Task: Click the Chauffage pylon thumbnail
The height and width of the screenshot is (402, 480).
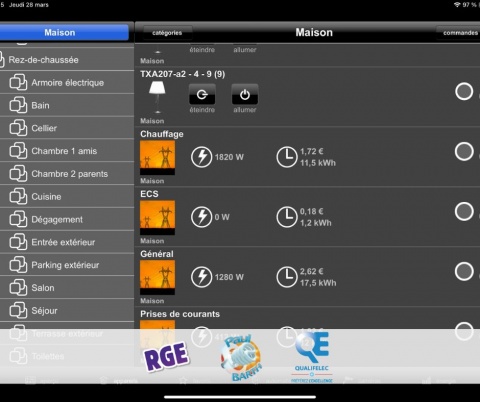Action: coord(157,158)
